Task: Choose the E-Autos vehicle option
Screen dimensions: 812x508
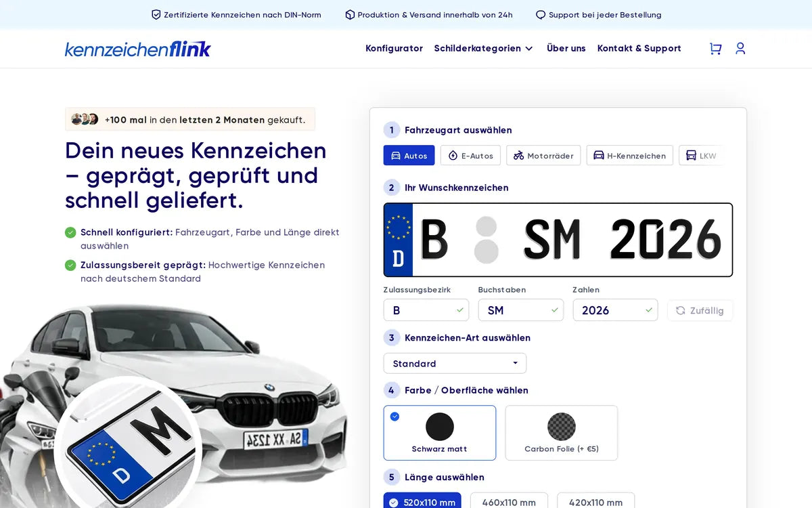Action: tap(471, 155)
